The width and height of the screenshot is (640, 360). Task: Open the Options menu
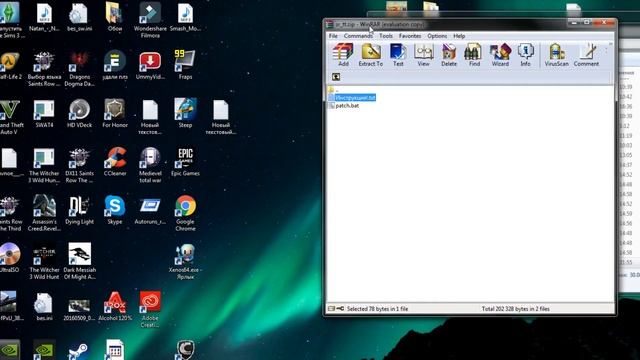coord(437,36)
